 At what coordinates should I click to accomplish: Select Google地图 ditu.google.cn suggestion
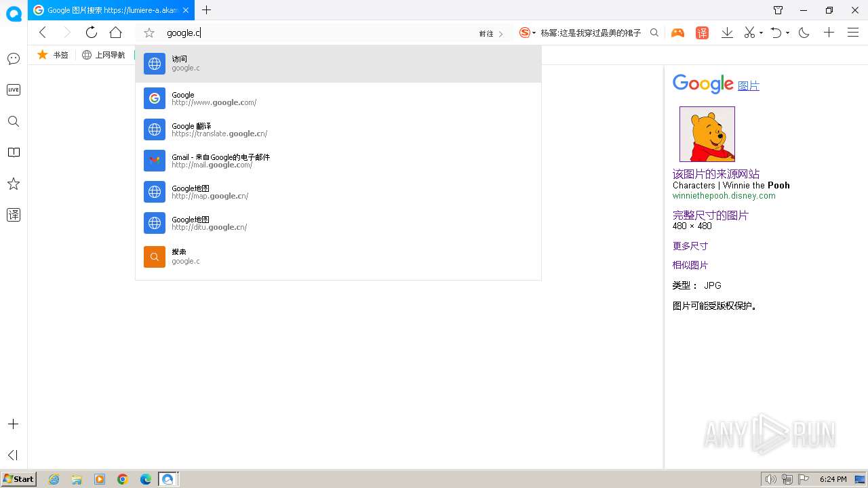[338, 223]
